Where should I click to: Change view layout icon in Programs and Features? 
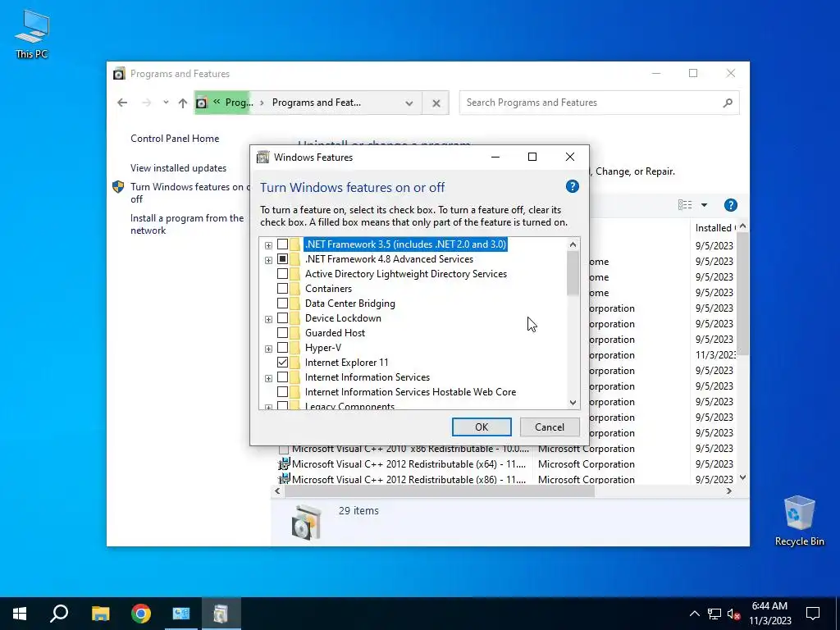pos(685,204)
